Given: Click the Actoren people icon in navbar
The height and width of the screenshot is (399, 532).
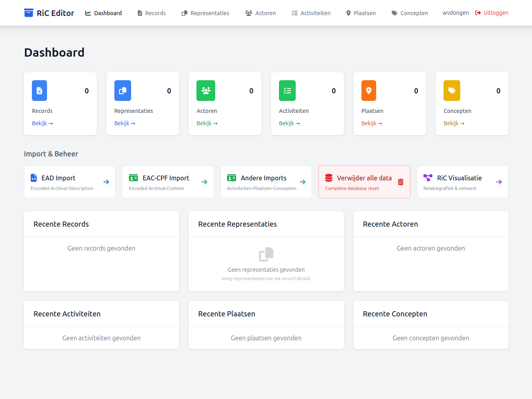Looking at the screenshot, I should click(x=249, y=13).
